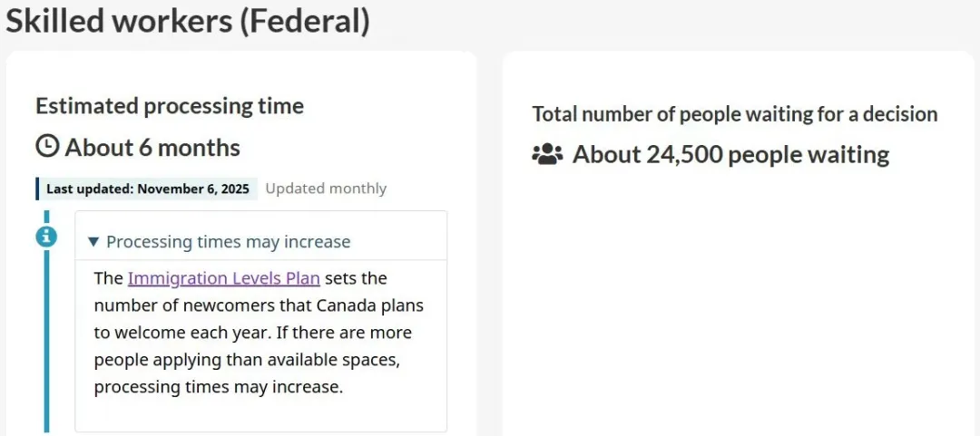Click the word "The" before Immigration Levels Plan
This screenshot has height=436, width=980.
point(108,278)
